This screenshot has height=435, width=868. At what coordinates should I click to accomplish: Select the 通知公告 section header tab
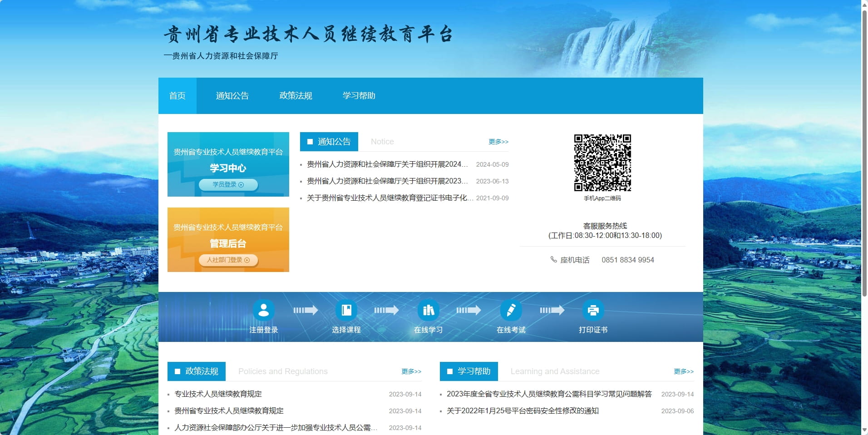coord(329,142)
